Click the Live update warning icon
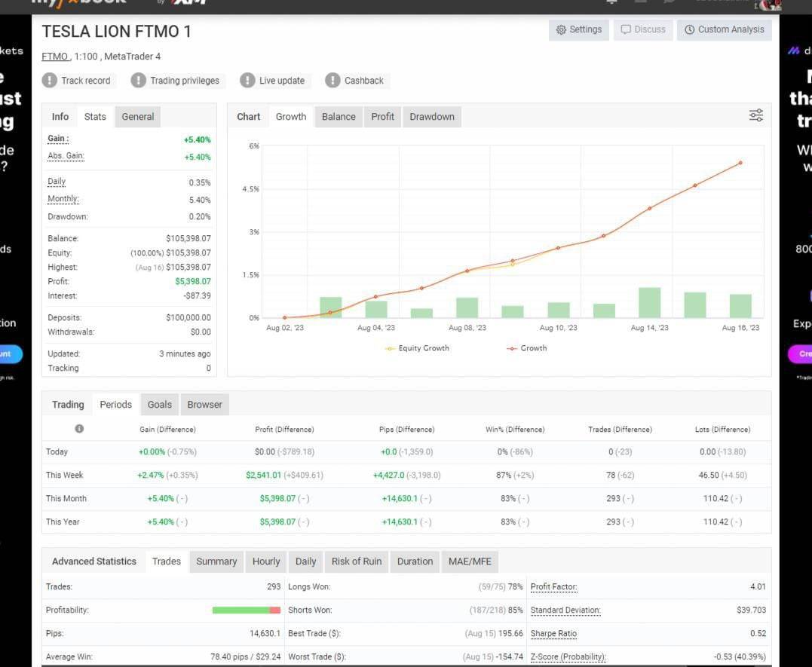Viewport: 812px width, 667px height. (247, 81)
